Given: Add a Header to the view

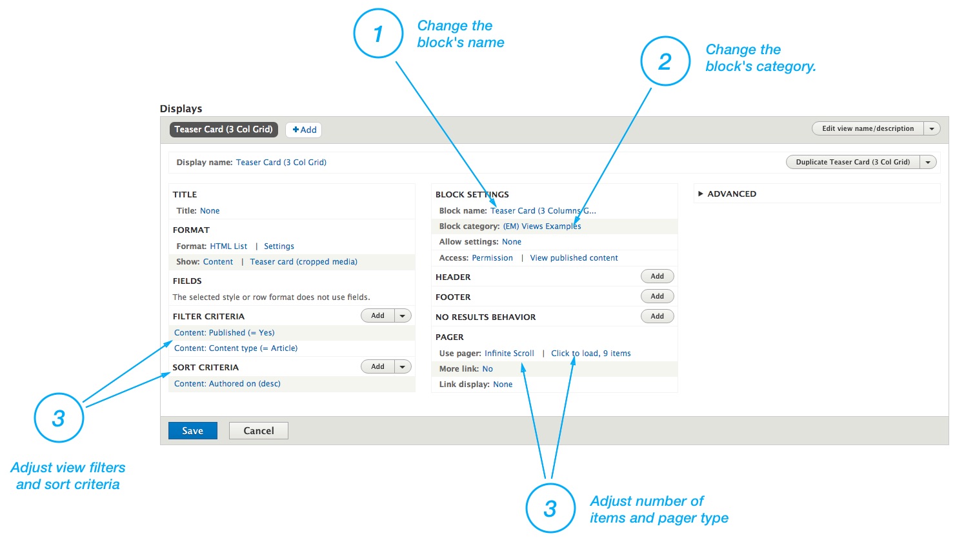Looking at the screenshot, I should point(657,276).
